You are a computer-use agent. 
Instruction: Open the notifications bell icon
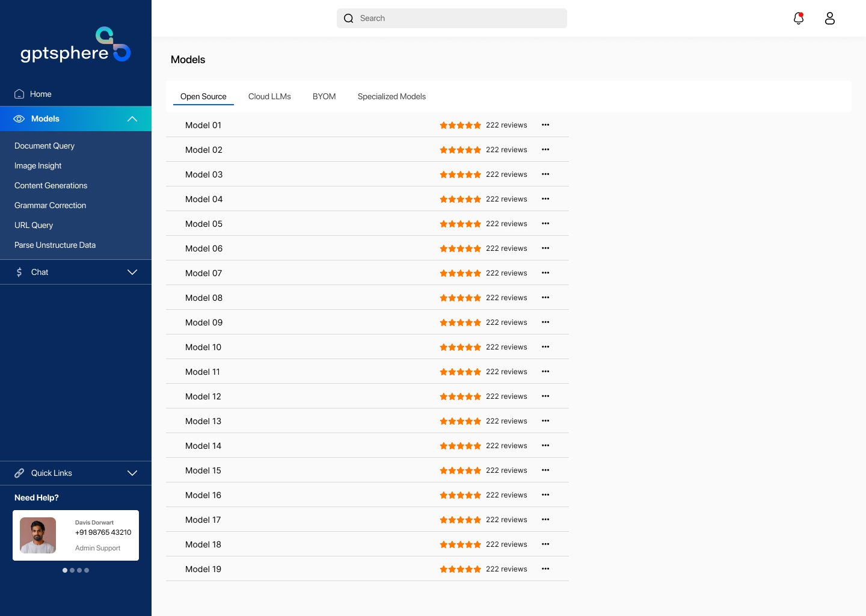click(799, 18)
